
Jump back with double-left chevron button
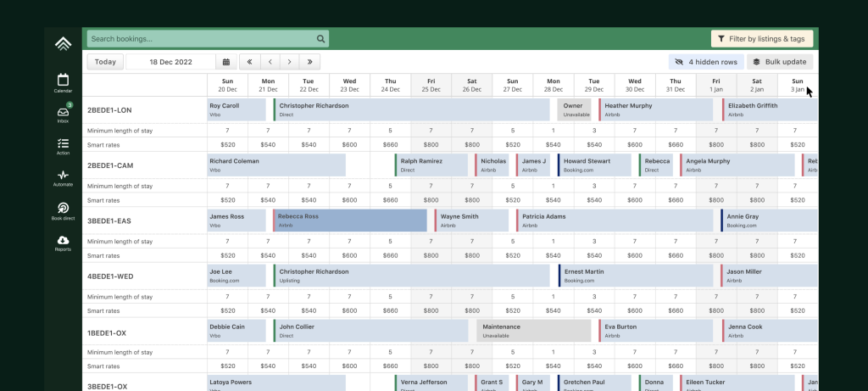click(x=249, y=62)
